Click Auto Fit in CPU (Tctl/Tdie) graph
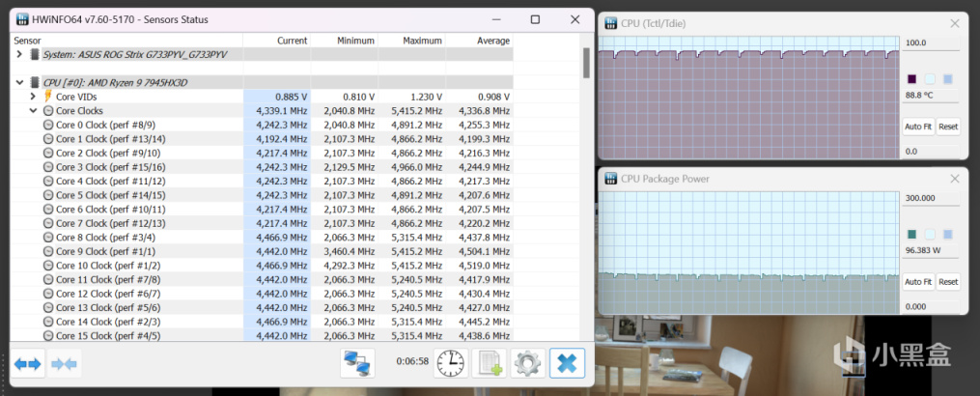 pos(917,127)
